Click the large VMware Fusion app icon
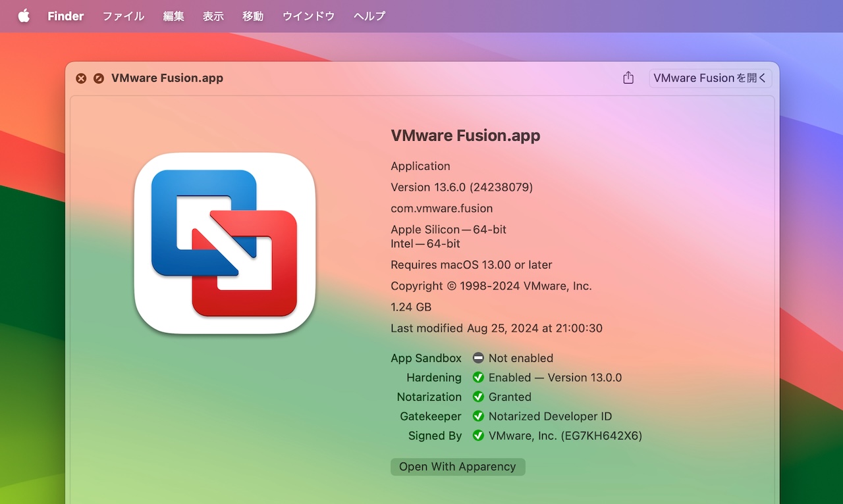843x504 pixels. pos(225,243)
